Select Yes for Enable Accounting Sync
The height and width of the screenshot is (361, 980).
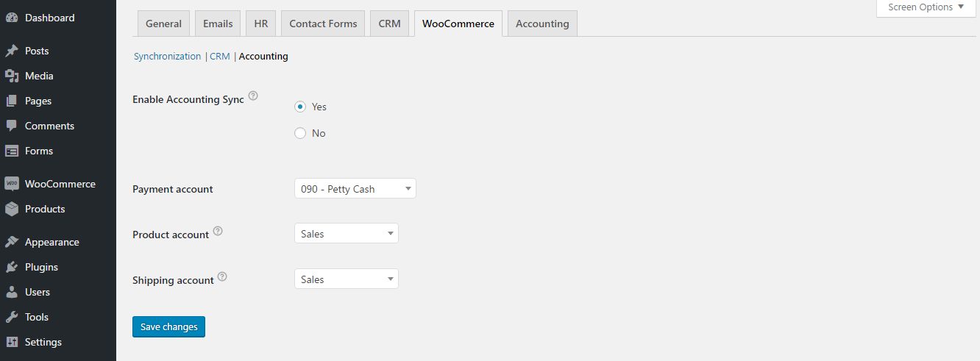coord(299,107)
